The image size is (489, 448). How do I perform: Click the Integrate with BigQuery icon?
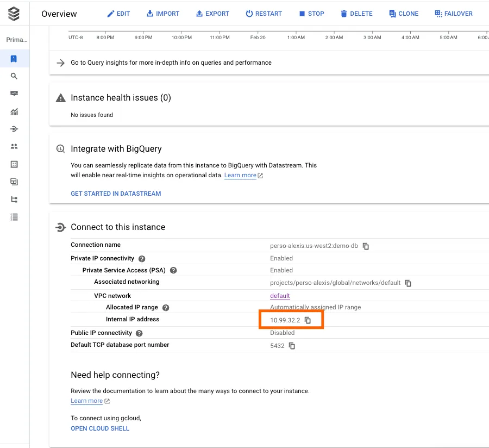tap(60, 149)
